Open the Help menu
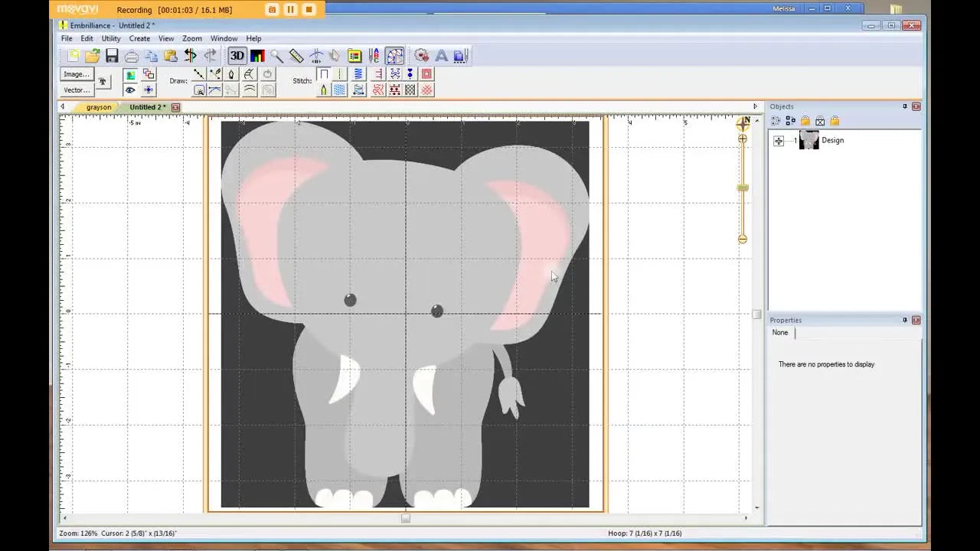This screenshot has width=980, height=551. coord(253,38)
